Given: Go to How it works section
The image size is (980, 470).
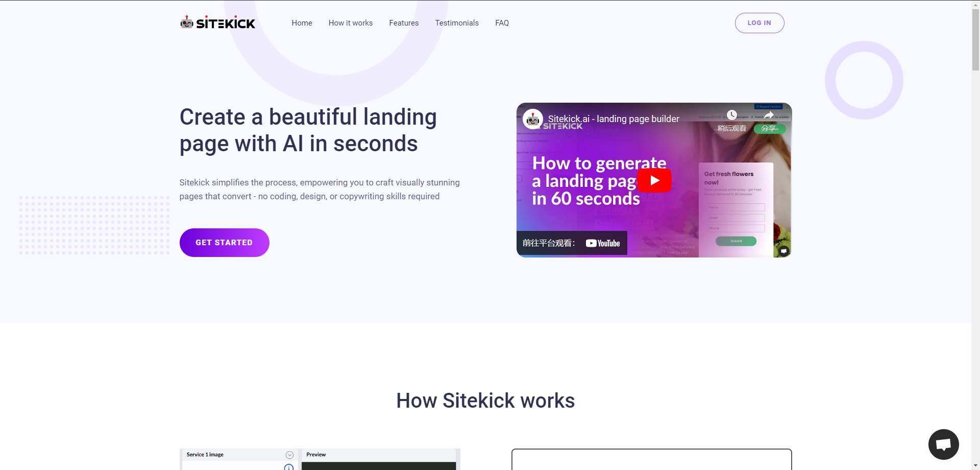Looking at the screenshot, I should point(351,23).
